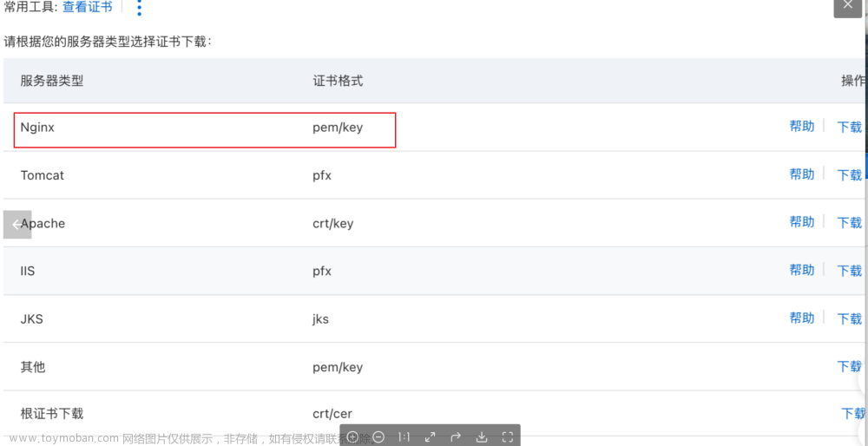Download the Tomcat pfx certificate
The height and width of the screenshot is (446, 868).
click(x=850, y=175)
